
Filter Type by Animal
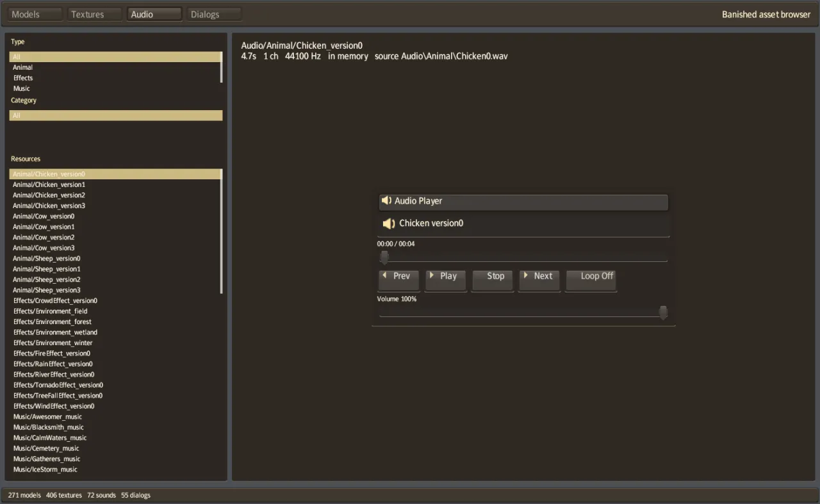[x=115, y=67]
